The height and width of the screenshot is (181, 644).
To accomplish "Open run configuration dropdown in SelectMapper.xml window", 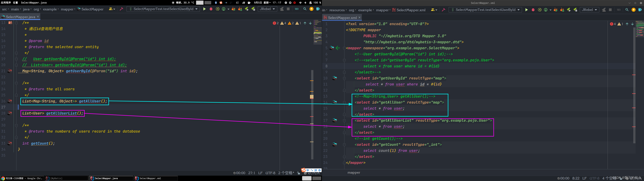I will (x=485, y=10).
